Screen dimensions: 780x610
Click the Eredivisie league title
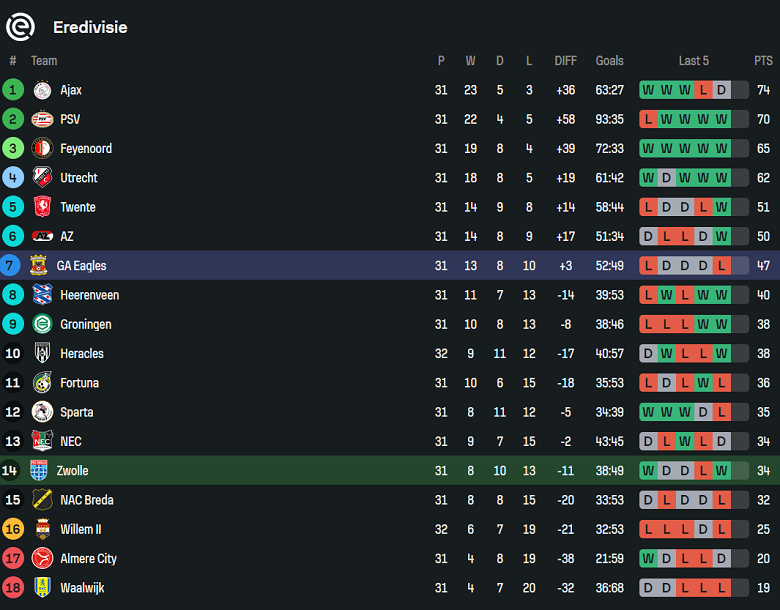(90, 27)
